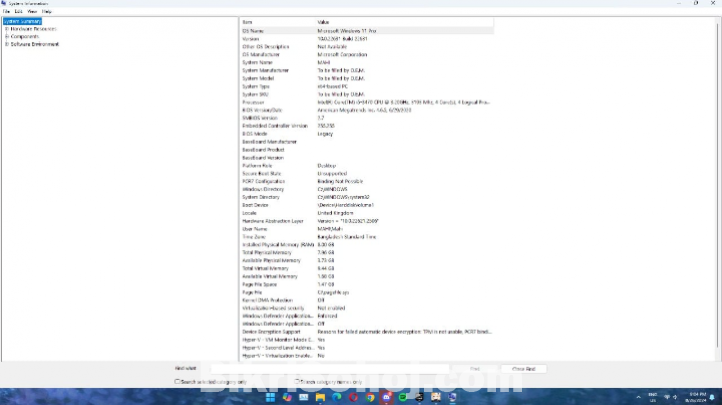Screen dimensions: 722x405
Task: Switch ENG input language indicator
Action: (652, 397)
